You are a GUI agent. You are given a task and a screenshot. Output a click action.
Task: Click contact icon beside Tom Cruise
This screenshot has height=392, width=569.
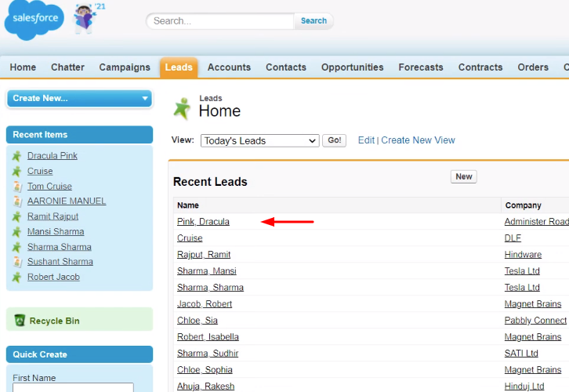[x=17, y=187]
